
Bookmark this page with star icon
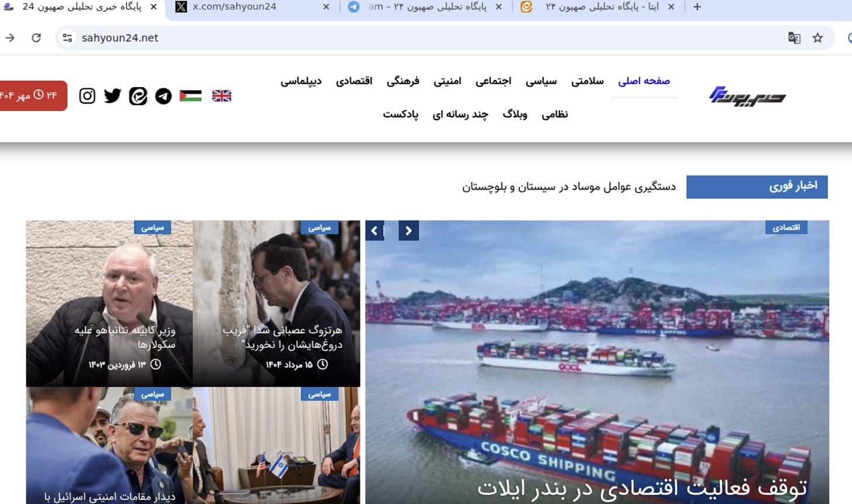click(817, 38)
